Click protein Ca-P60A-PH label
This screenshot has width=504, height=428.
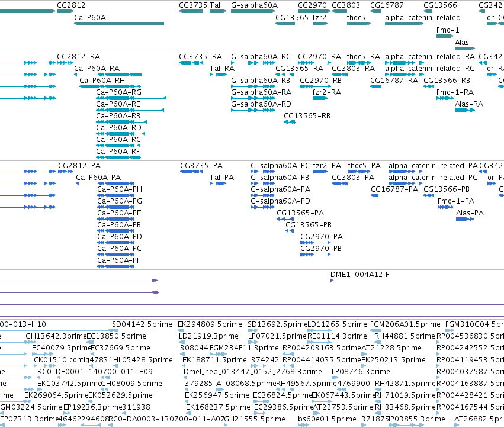coord(120,189)
